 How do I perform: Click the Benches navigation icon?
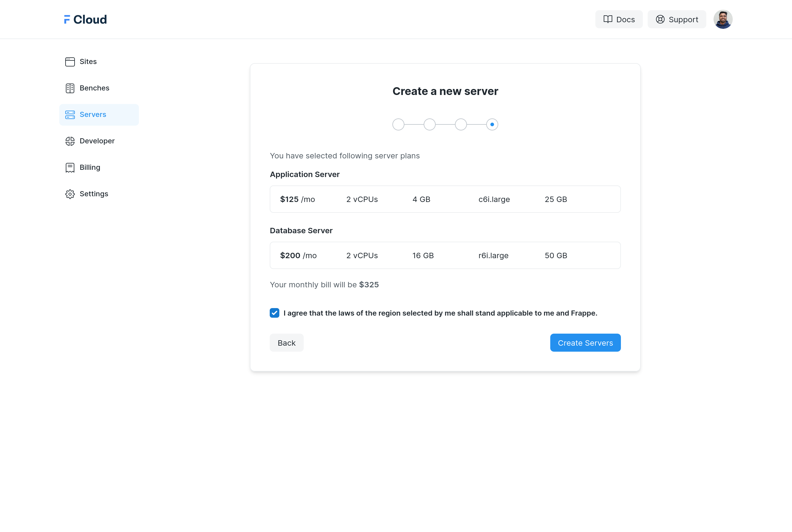pos(69,88)
